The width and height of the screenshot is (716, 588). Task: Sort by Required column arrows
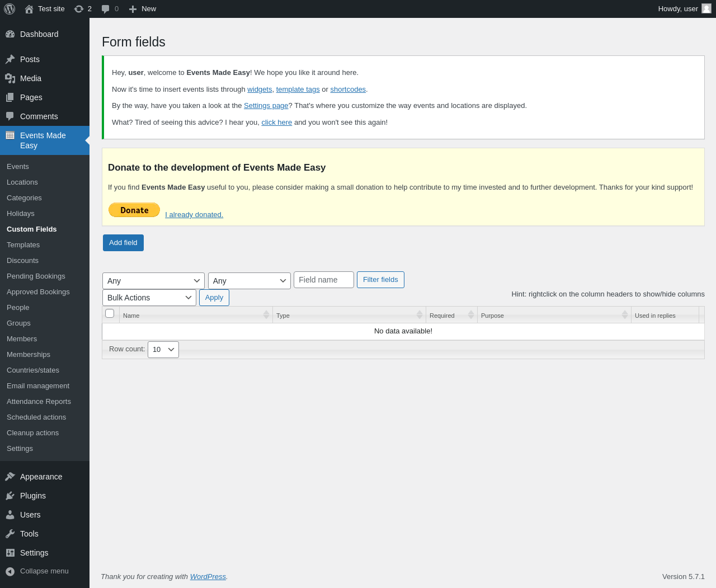[471, 315]
